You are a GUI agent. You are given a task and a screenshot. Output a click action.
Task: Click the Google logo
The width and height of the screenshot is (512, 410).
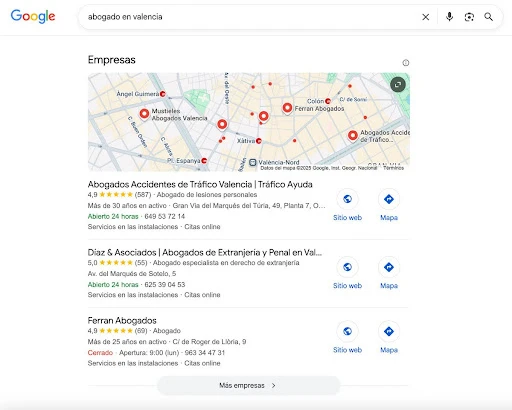33,16
